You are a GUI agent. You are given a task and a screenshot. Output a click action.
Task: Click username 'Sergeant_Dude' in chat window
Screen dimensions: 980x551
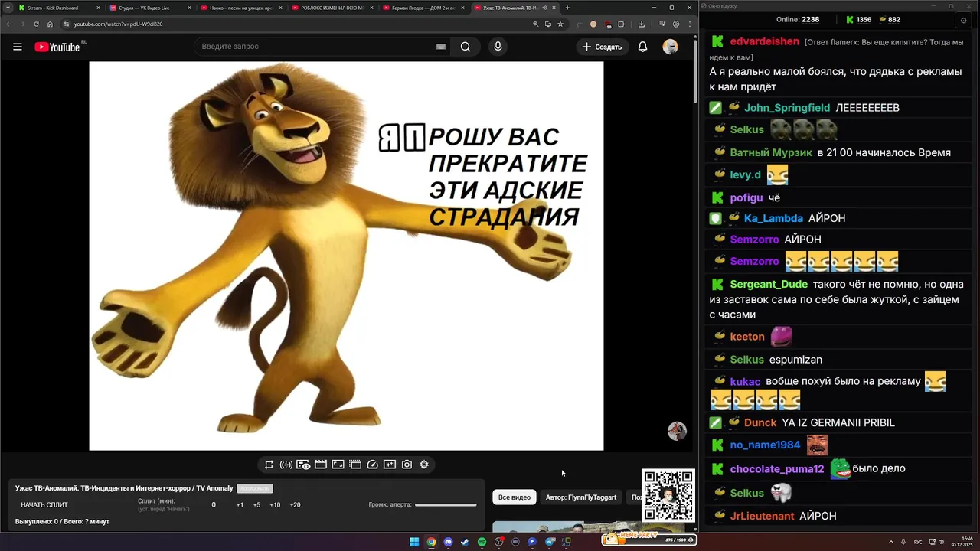tap(769, 285)
